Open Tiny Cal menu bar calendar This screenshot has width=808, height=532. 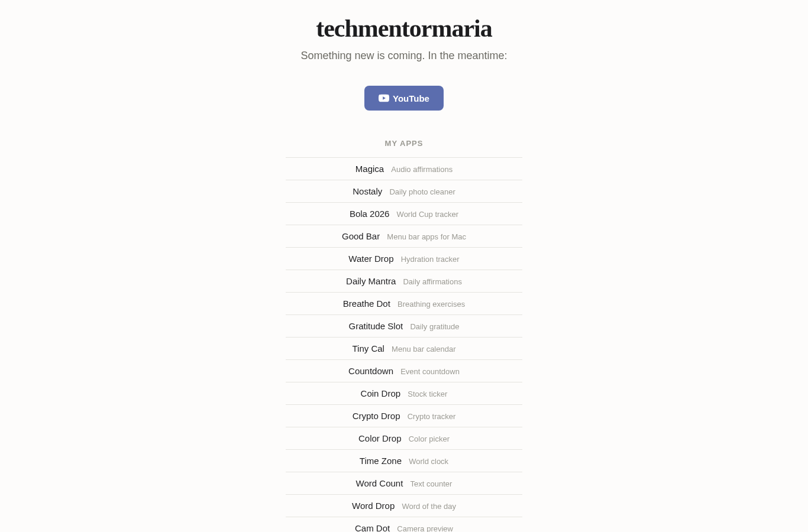click(x=404, y=349)
